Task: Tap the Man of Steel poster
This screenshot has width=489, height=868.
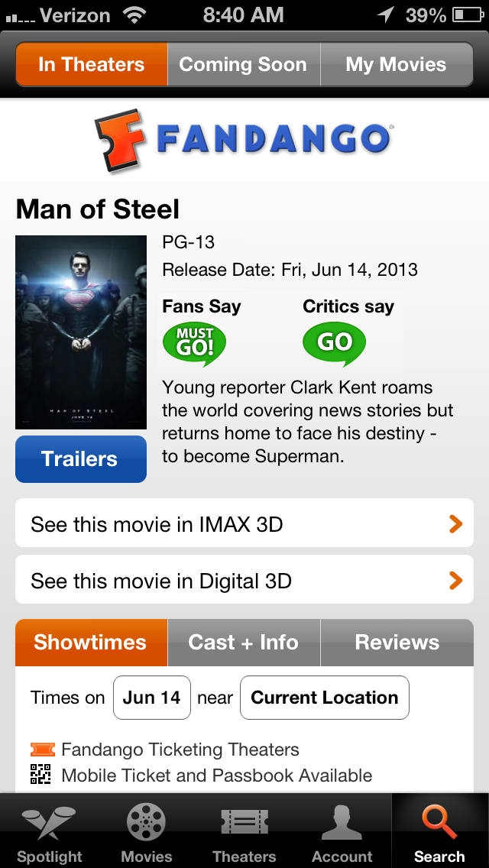Action: 81,332
